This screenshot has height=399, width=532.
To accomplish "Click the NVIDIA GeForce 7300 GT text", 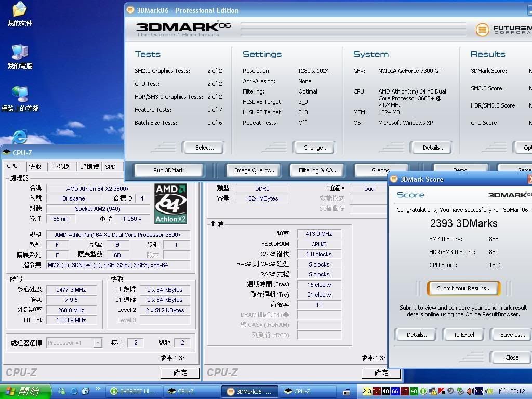I will (410, 71).
